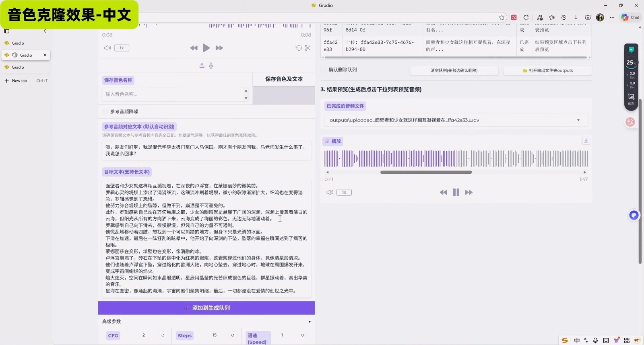
Task: Reset the CFG value
Action: click(163, 335)
